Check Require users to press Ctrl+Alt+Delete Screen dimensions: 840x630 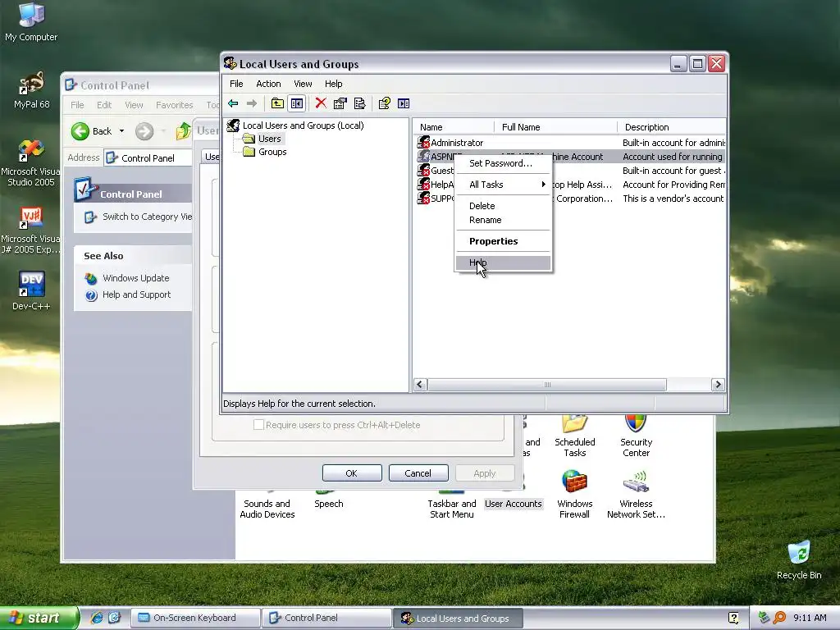[258, 425]
